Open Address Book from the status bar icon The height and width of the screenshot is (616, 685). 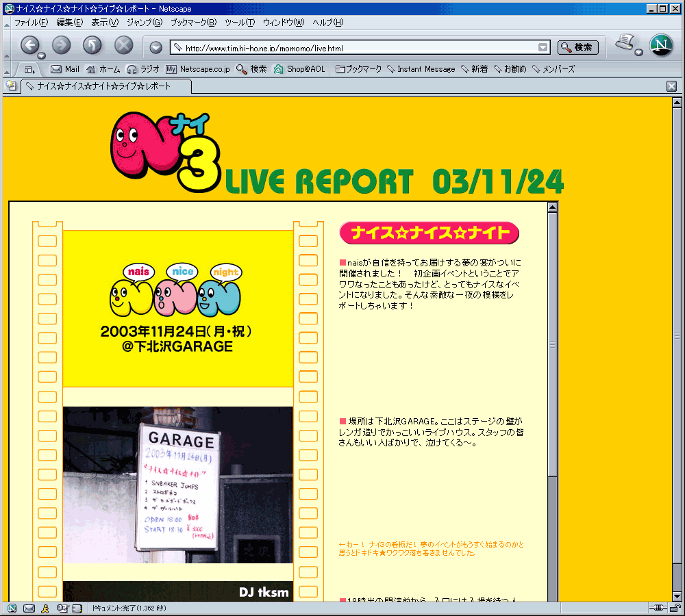coord(77,608)
